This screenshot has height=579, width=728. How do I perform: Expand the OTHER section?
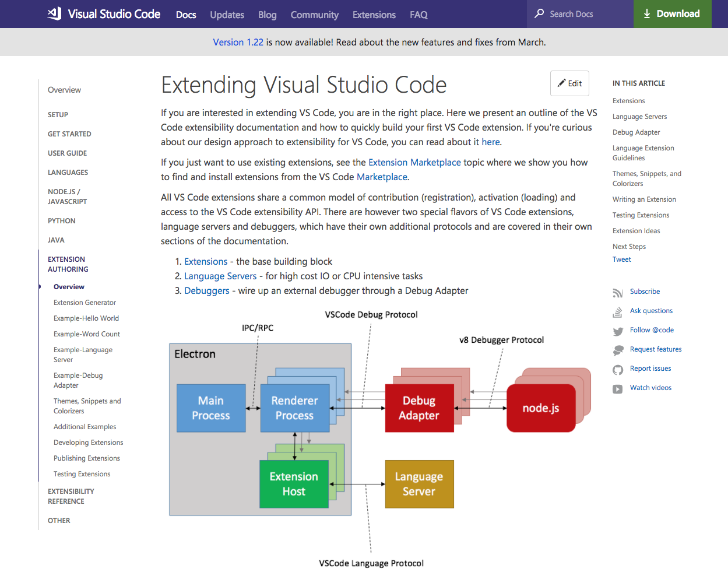pos(59,521)
